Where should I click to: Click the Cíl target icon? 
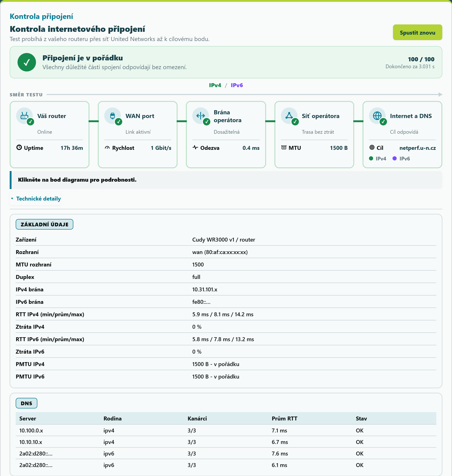click(x=372, y=147)
